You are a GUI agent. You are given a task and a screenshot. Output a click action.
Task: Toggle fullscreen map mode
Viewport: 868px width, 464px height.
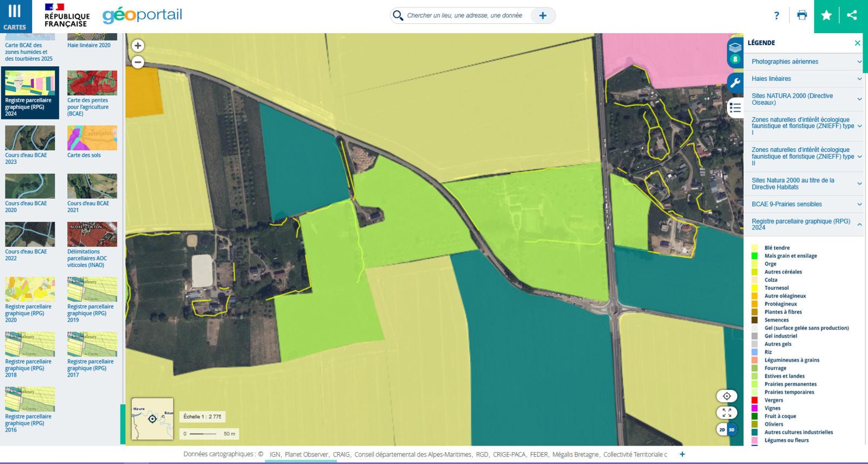(x=727, y=413)
